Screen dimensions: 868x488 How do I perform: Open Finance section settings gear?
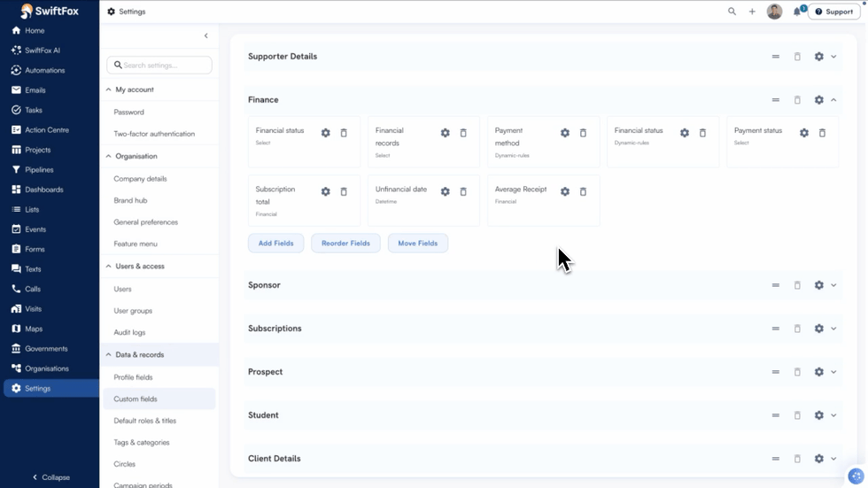(x=818, y=99)
